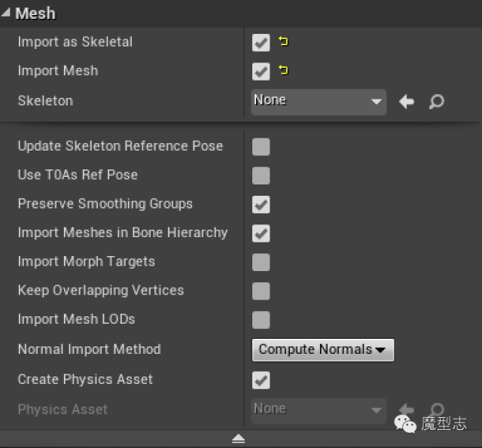482x448 pixels.
Task: Open the Skeleton None dropdown
Action: coord(318,101)
